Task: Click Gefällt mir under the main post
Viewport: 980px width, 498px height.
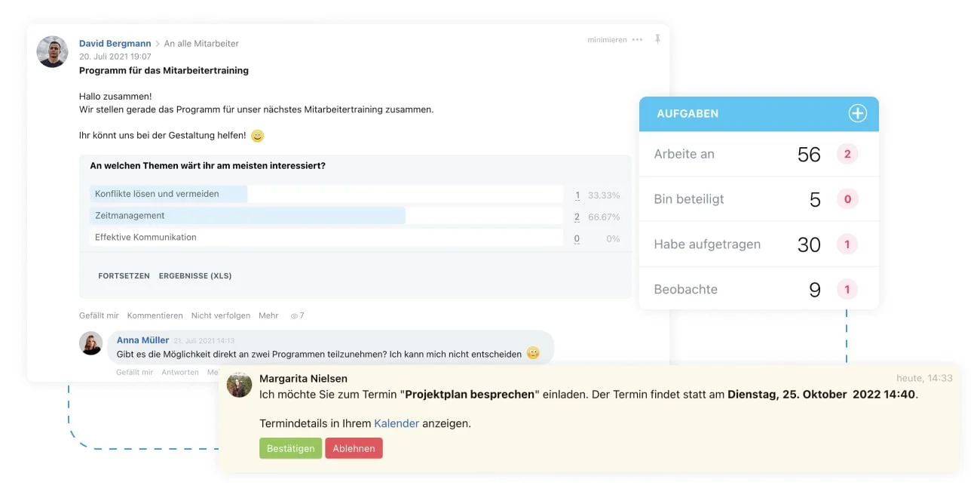Action: (99, 315)
